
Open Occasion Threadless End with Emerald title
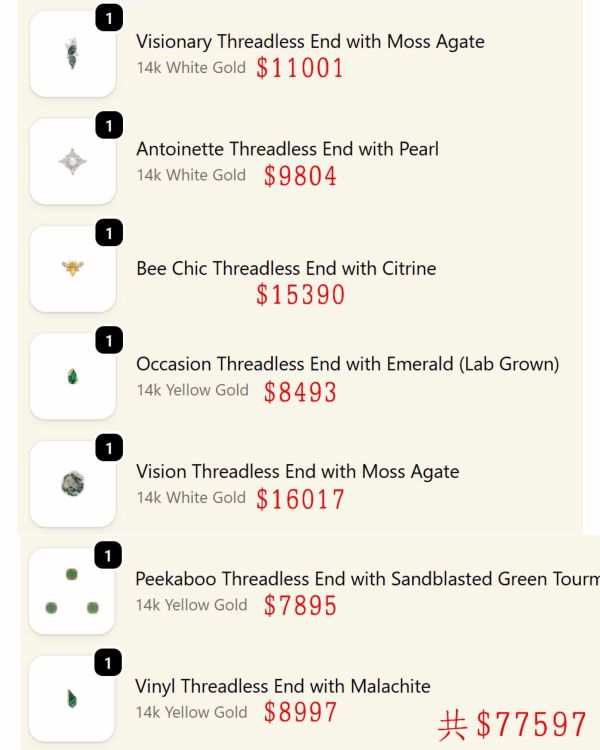(347, 364)
